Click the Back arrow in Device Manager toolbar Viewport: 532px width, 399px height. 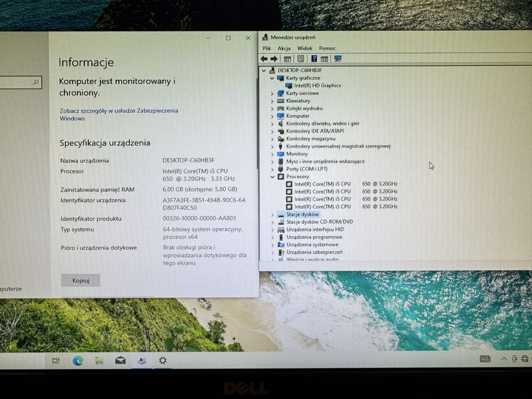click(264, 59)
